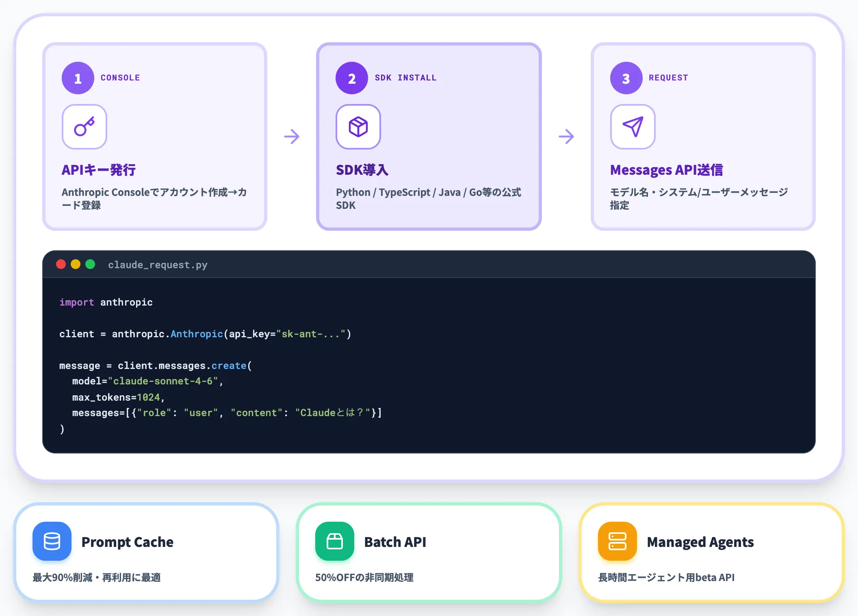The width and height of the screenshot is (858, 616).
Task: Click the messages=[{"role": "user"...}] line
Action: [x=227, y=413]
